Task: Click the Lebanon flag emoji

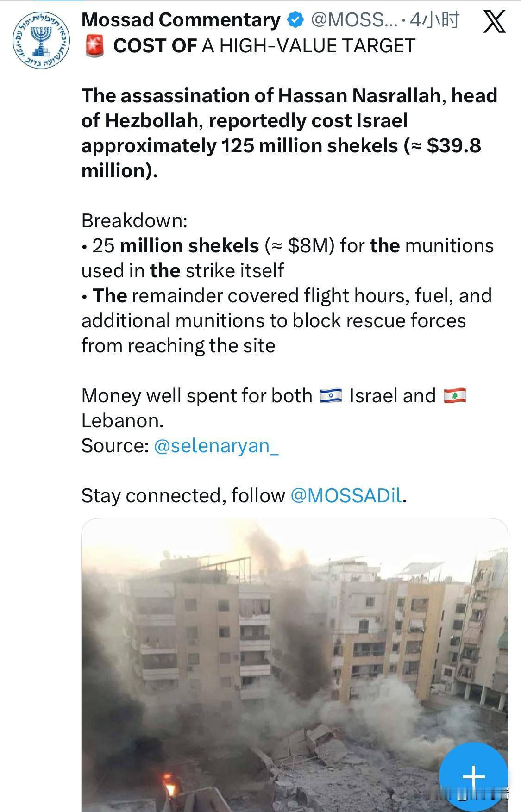Action: [454, 396]
